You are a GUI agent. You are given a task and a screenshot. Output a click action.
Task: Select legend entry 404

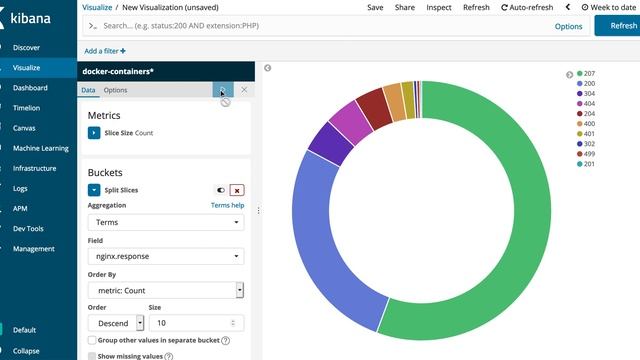[x=586, y=104]
